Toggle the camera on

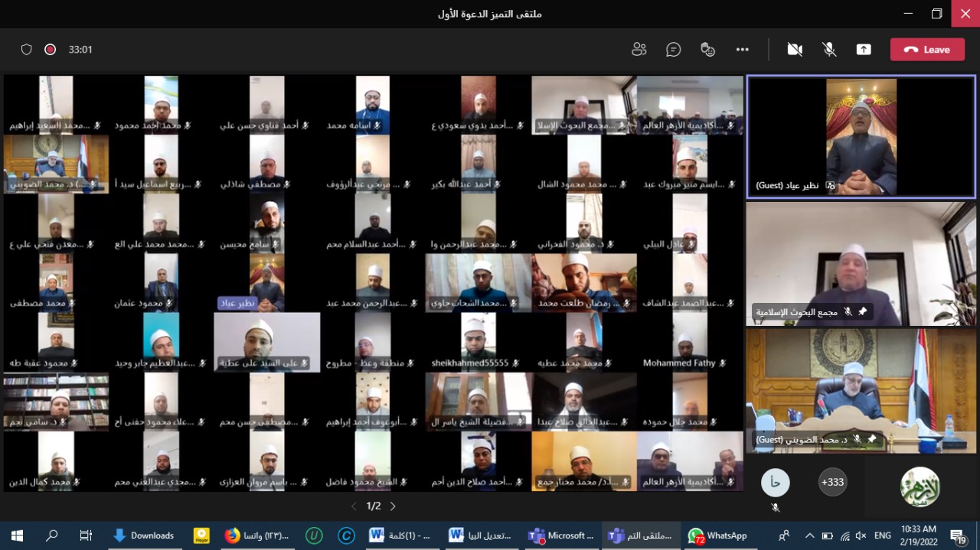(795, 50)
